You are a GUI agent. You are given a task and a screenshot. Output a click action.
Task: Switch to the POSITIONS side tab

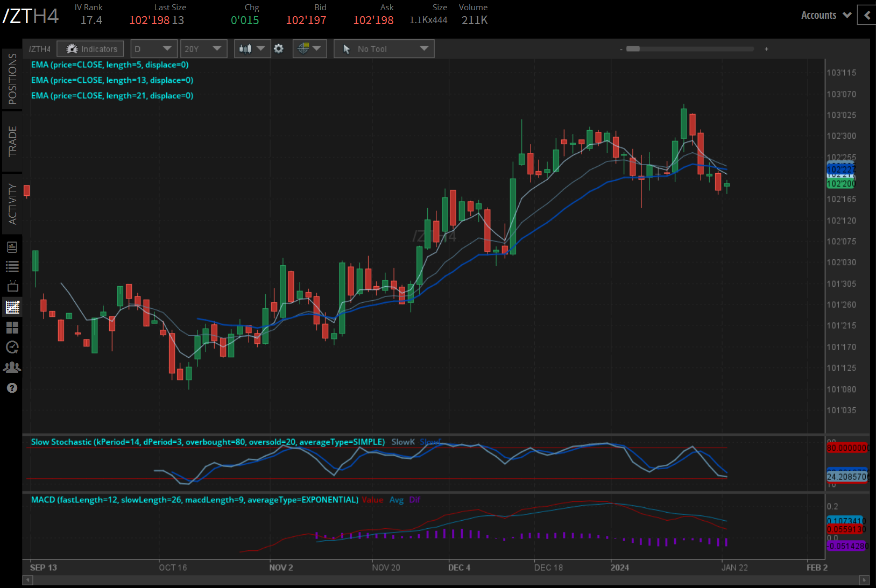(x=12, y=79)
